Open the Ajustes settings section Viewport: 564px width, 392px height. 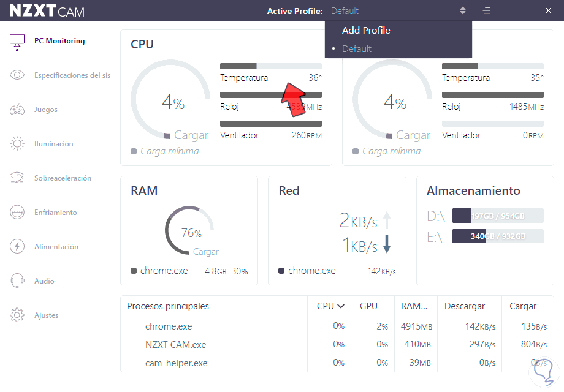point(46,315)
